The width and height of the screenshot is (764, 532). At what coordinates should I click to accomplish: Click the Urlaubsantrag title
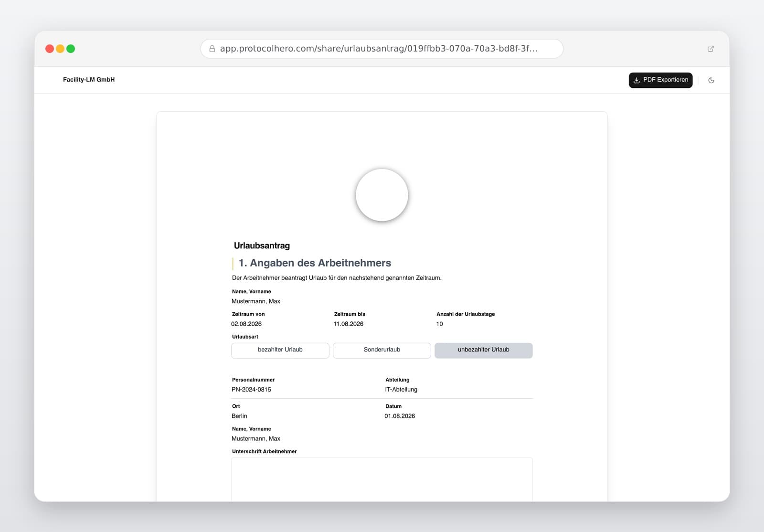[262, 245]
